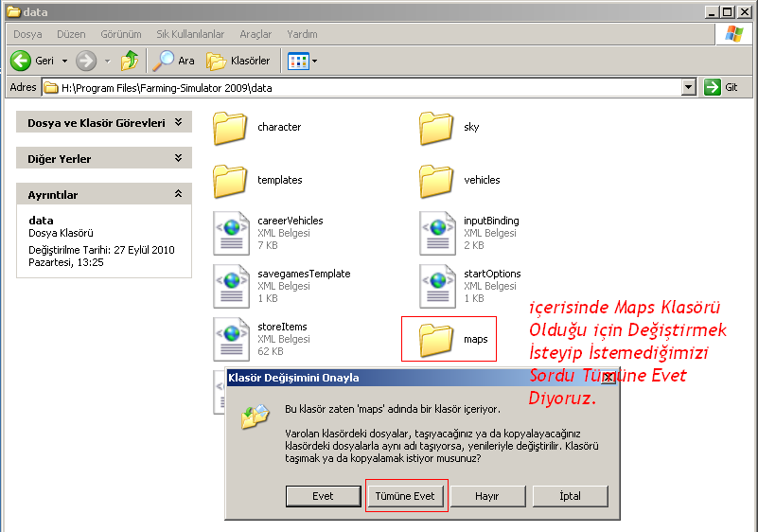Expand the Diğer Yerler panel
This screenshot has width=758, height=532.
[178, 158]
